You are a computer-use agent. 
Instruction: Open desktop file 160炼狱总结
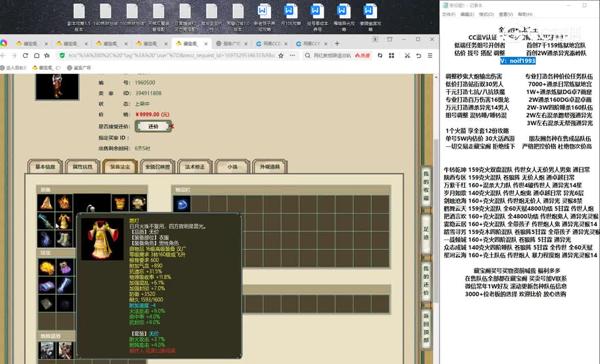coord(132,15)
